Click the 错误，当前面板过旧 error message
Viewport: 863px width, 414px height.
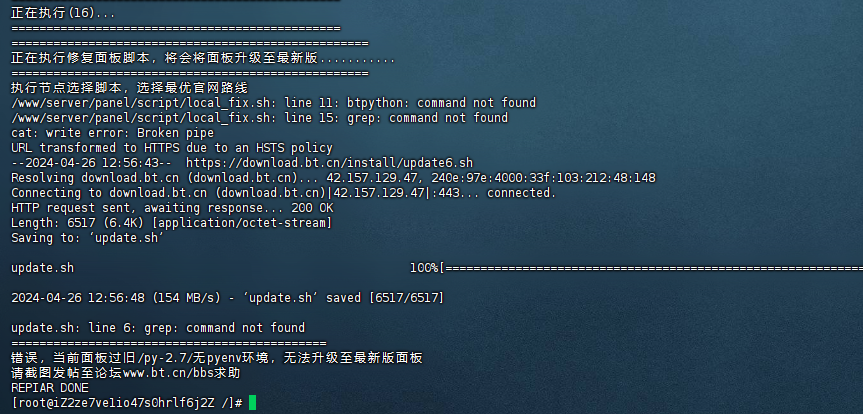coord(217,358)
